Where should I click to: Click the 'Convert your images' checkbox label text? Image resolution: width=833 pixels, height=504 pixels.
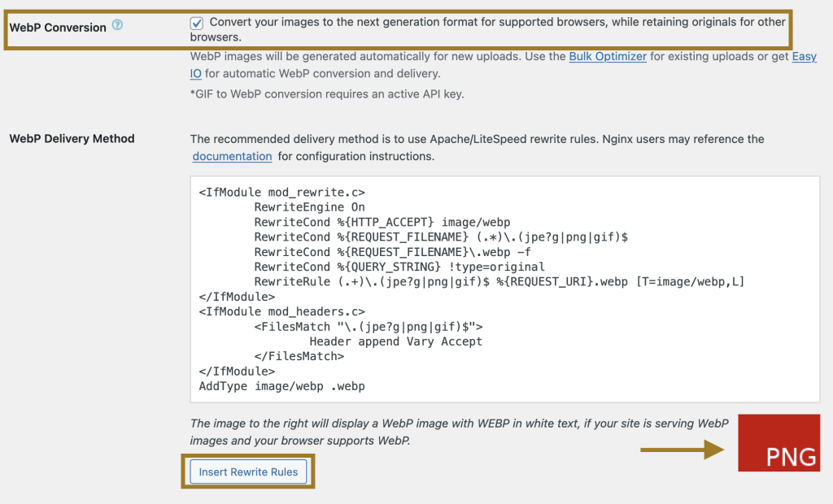[x=496, y=23]
